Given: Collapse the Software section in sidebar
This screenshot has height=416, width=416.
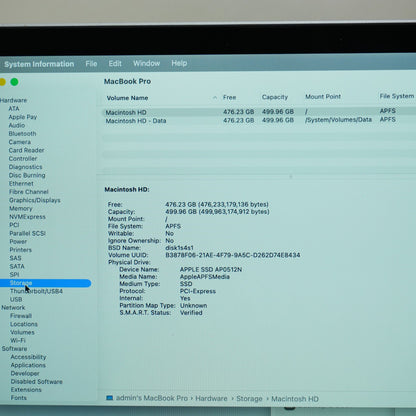Looking at the screenshot, I should (x=14, y=348).
